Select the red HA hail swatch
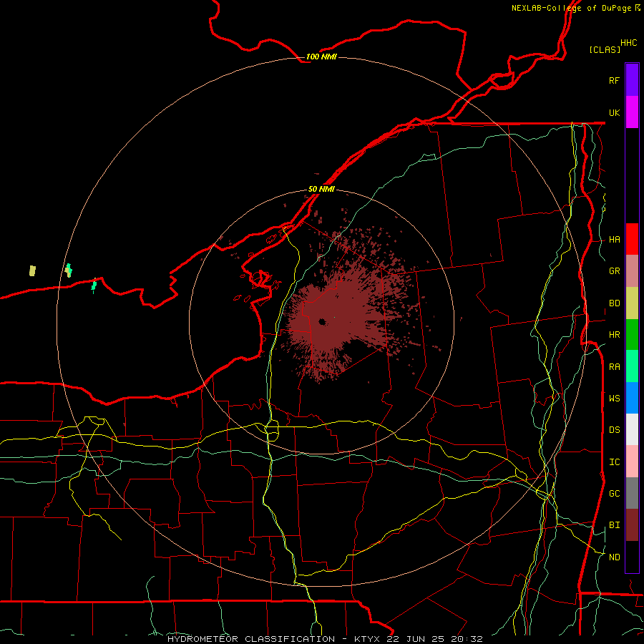Screen dimensions: 644x644 tap(632, 239)
